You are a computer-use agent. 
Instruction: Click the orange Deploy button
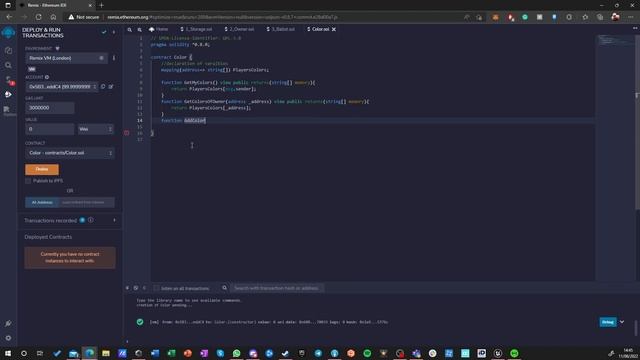(42, 169)
